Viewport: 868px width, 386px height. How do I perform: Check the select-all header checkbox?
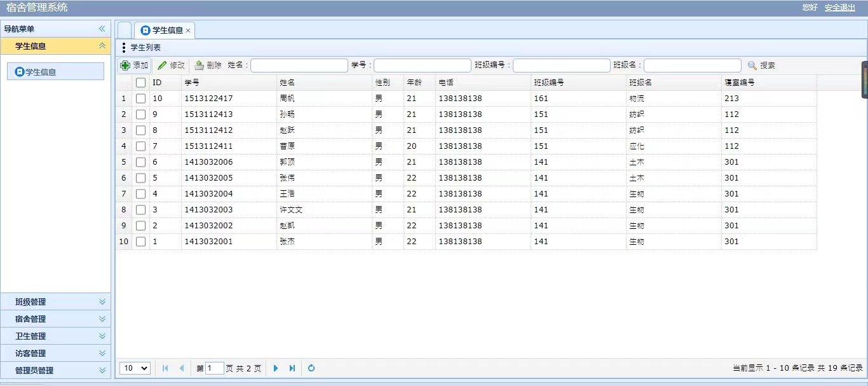click(x=140, y=83)
